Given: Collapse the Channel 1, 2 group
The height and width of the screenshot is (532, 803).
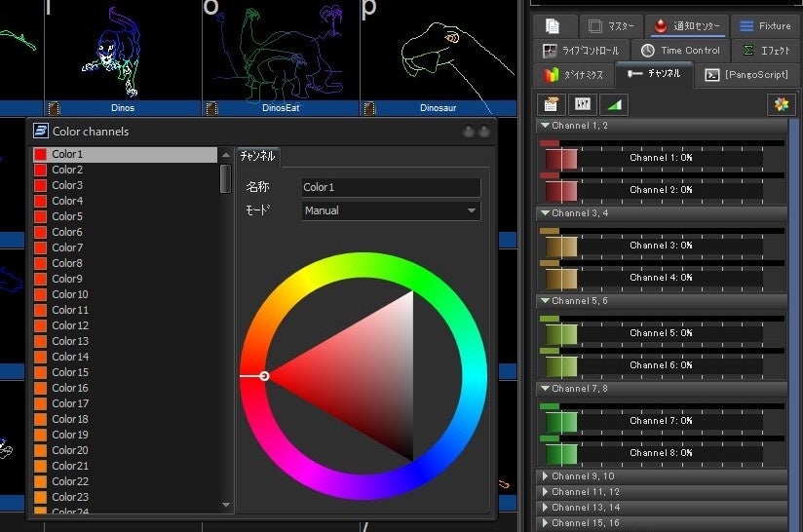Looking at the screenshot, I should (x=546, y=126).
